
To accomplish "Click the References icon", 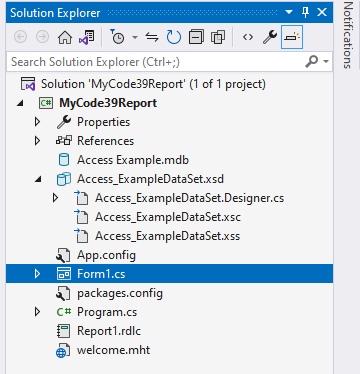I will [x=63, y=141].
